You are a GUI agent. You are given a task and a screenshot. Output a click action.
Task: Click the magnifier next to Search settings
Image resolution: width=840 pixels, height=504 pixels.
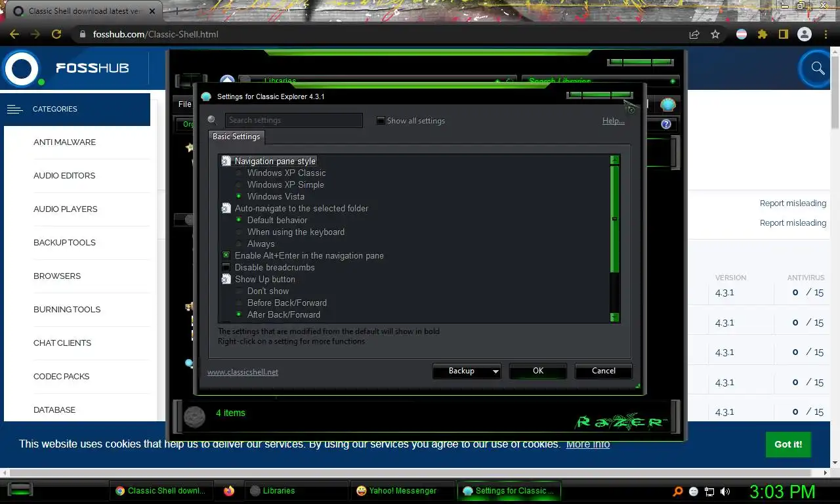point(212,120)
